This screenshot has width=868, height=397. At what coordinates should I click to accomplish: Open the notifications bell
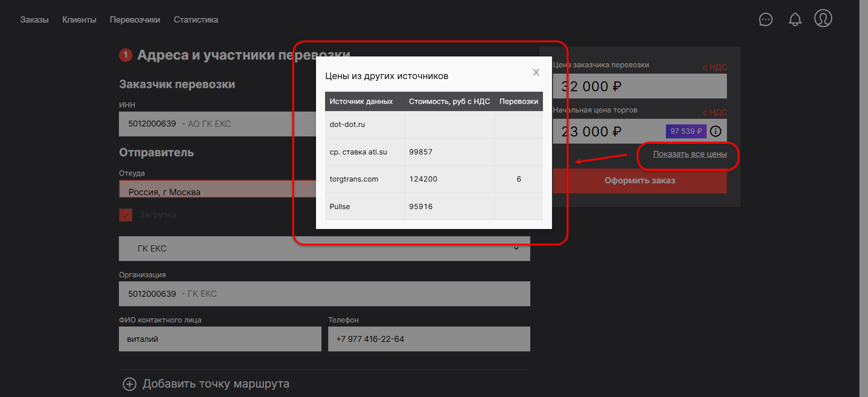pos(795,19)
